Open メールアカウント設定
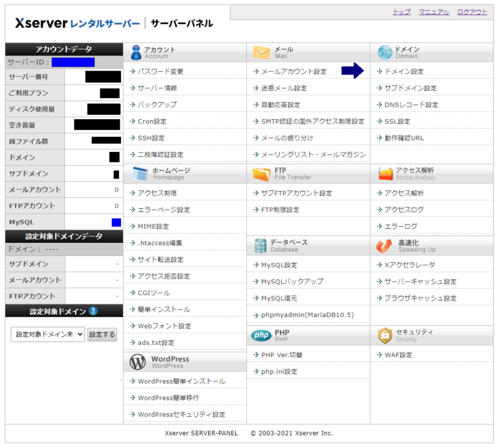 click(294, 71)
